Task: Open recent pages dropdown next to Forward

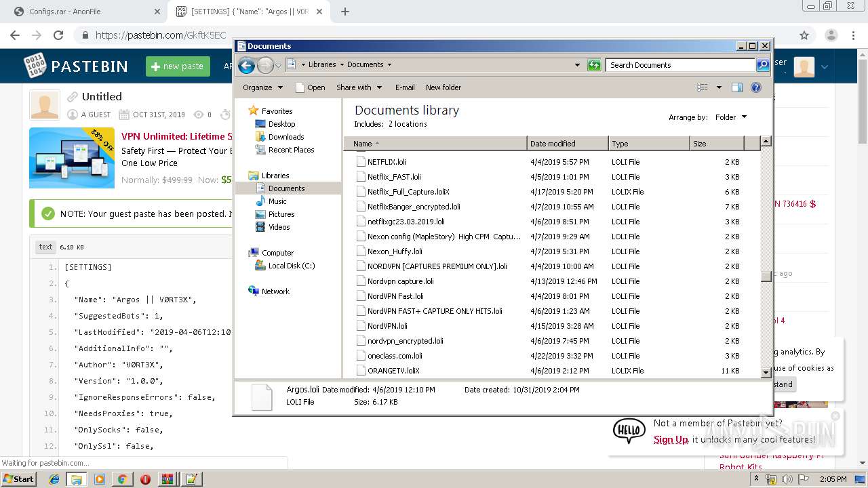Action: coord(278,66)
